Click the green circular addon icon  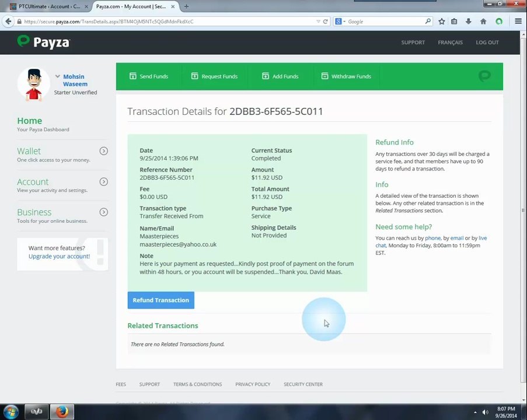pos(499,22)
